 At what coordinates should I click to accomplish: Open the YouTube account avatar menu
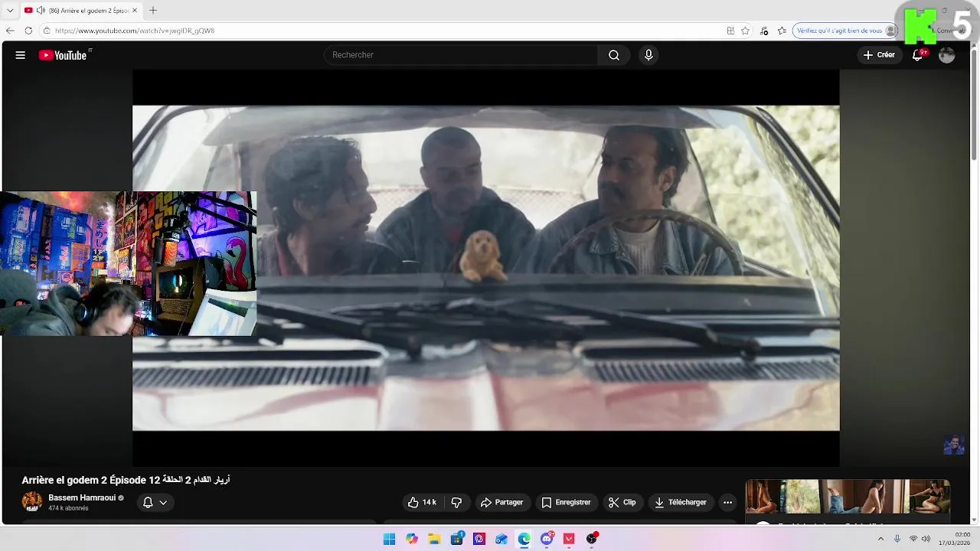(x=947, y=55)
